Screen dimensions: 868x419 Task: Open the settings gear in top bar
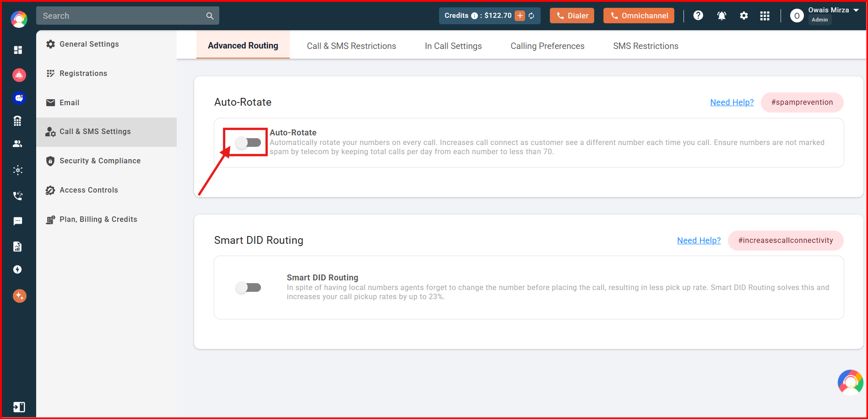pos(744,16)
